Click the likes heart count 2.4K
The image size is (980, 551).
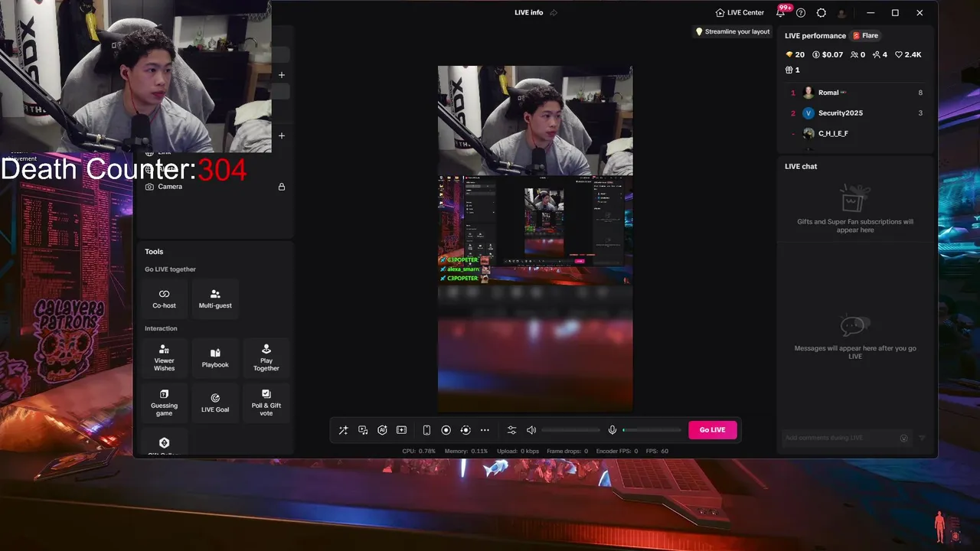[x=908, y=55]
